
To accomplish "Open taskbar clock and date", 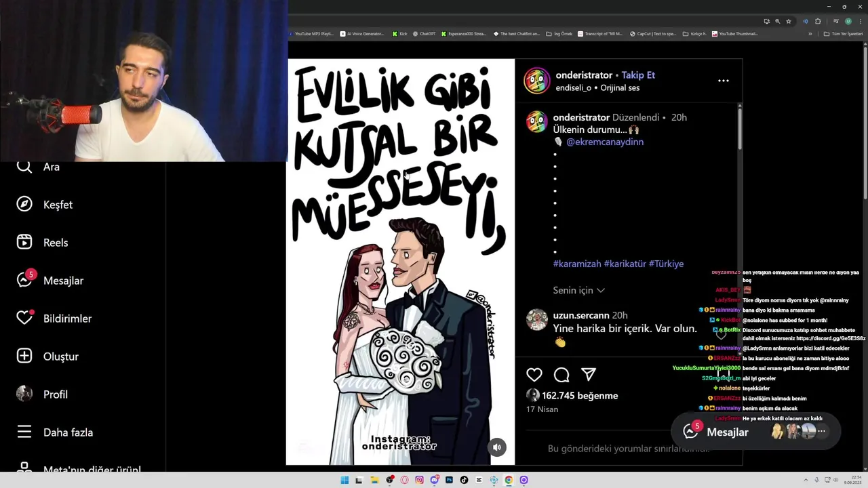I will [x=853, y=480].
